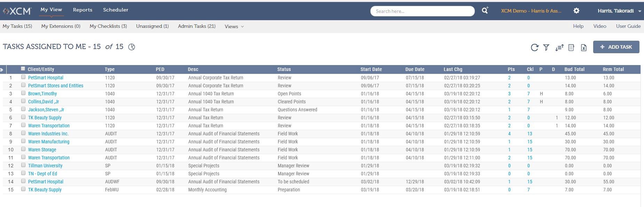Select the Tillman University checkbox

pyautogui.click(x=23, y=165)
